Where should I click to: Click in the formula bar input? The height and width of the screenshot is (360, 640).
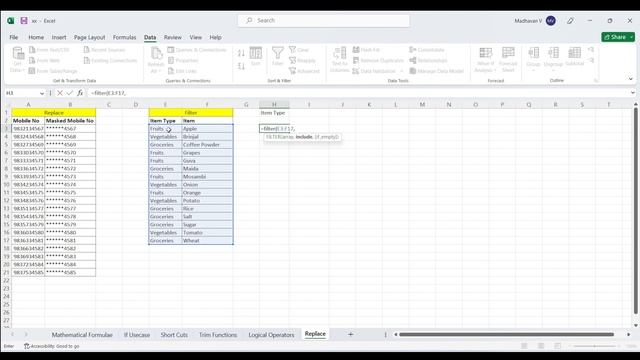pos(359,93)
